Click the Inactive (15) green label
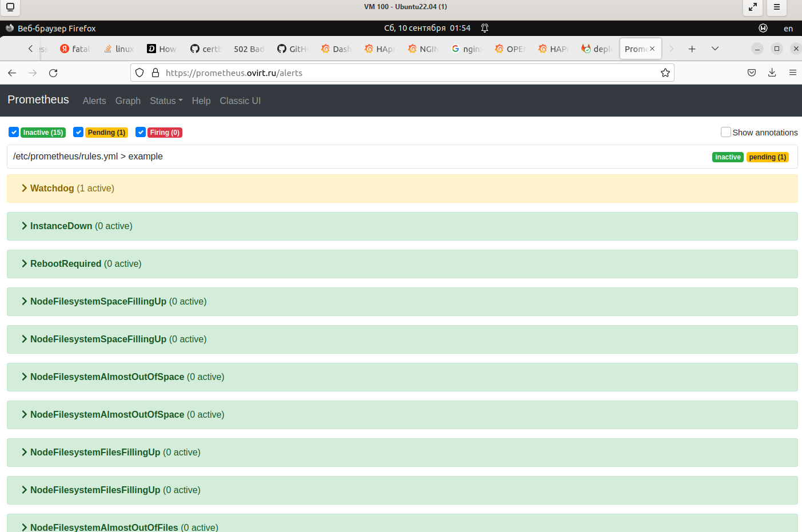This screenshot has height=532, width=802. pyautogui.click(x=43, y=133)
